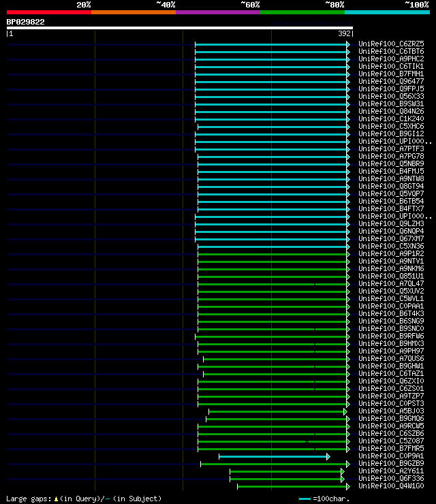This screenshot has height=504, width=436.
Task: Select UniRef100_A7PG78 hit name
Action: (391, 156)
